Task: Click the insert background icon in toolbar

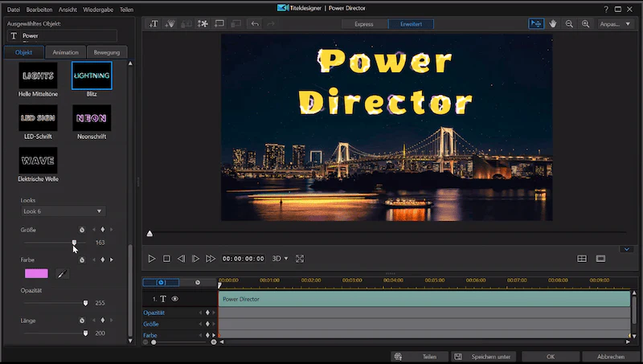Action: click(219, 24)
